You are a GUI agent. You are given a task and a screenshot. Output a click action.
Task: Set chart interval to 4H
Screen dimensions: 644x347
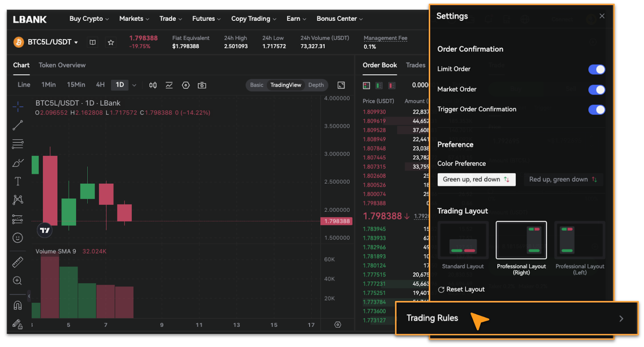[x=100, y=85]
